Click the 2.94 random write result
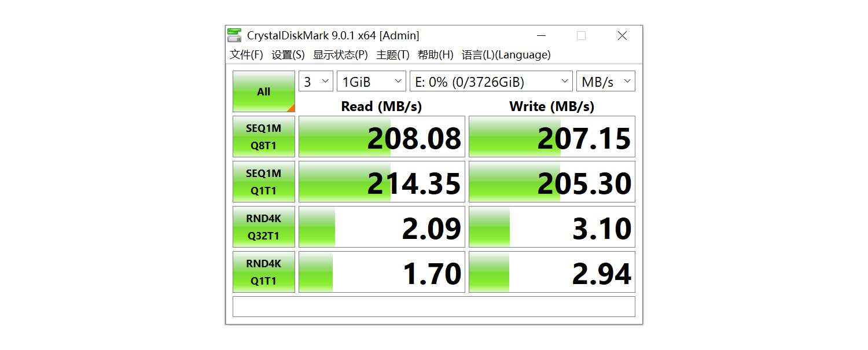 point(552,272)
